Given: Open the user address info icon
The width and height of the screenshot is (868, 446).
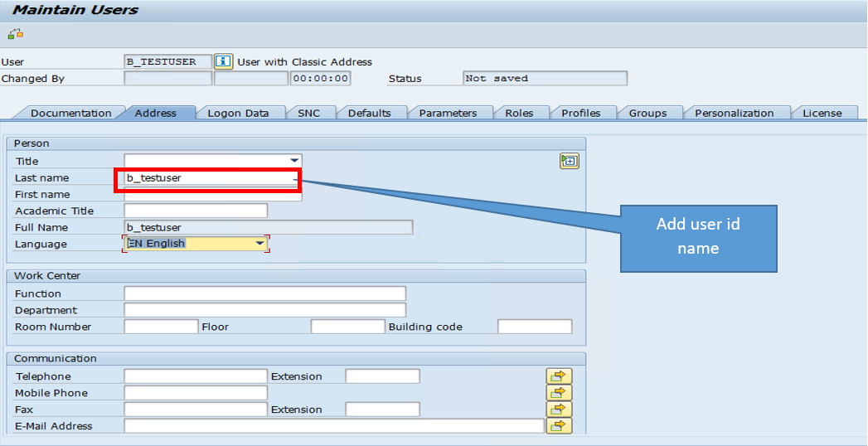Looking at the screenshot, I should coord(223,61).
